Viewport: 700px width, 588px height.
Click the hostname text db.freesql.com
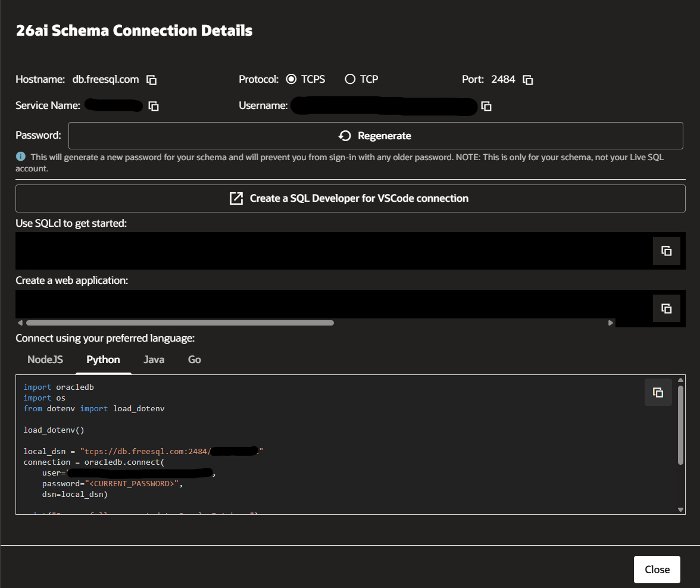coord(105,79)
